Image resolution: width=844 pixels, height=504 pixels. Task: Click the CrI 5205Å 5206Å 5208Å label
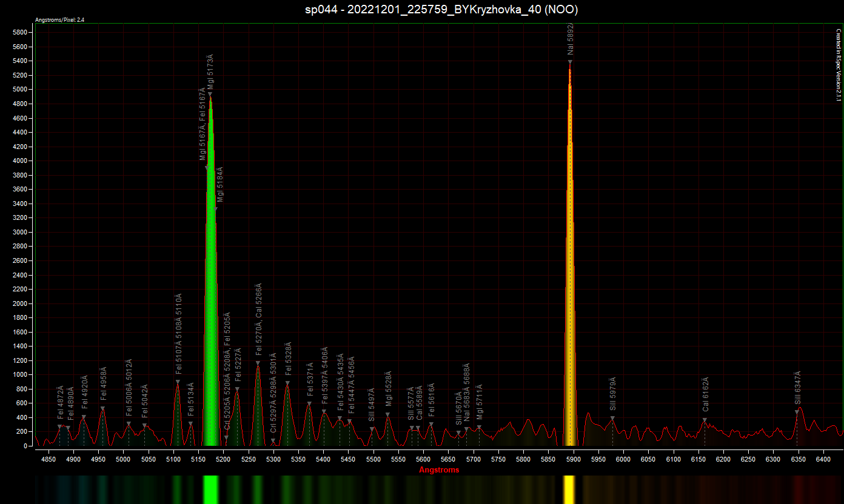(x=227, y=370)
